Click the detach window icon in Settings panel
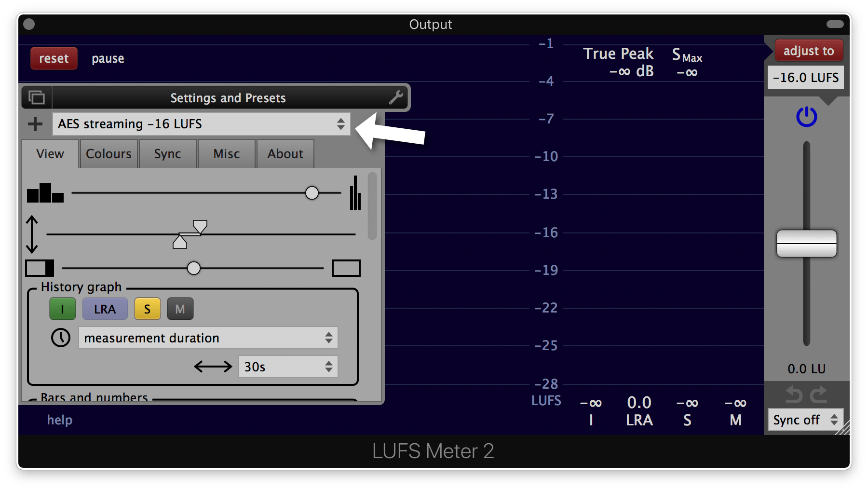 [37, 97]
